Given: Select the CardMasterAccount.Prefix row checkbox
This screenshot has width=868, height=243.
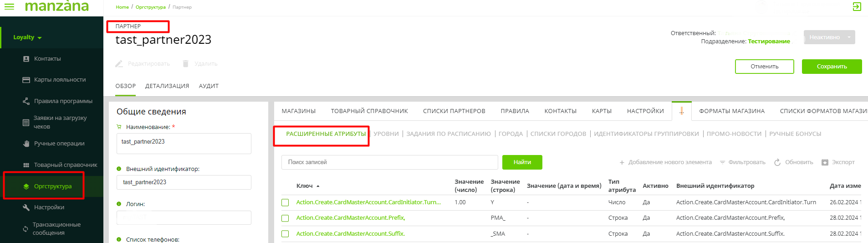Looking at the screenshot, I should pos(285,218).
